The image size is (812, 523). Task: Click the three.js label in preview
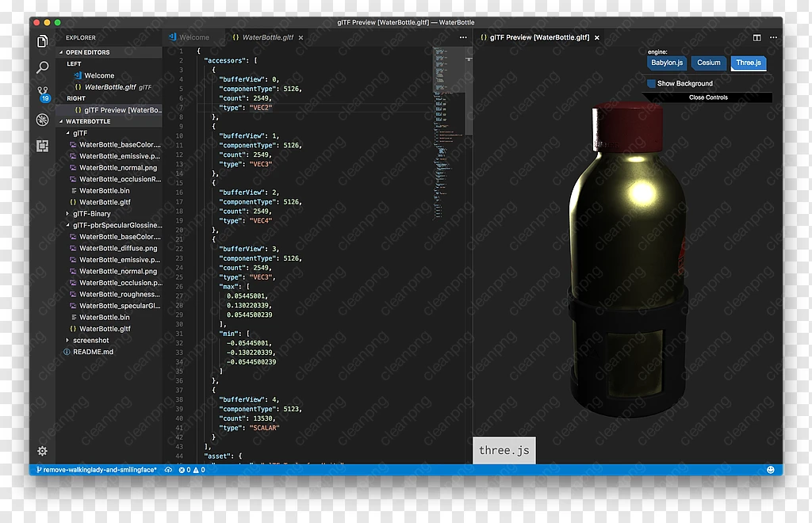point(504,450)
